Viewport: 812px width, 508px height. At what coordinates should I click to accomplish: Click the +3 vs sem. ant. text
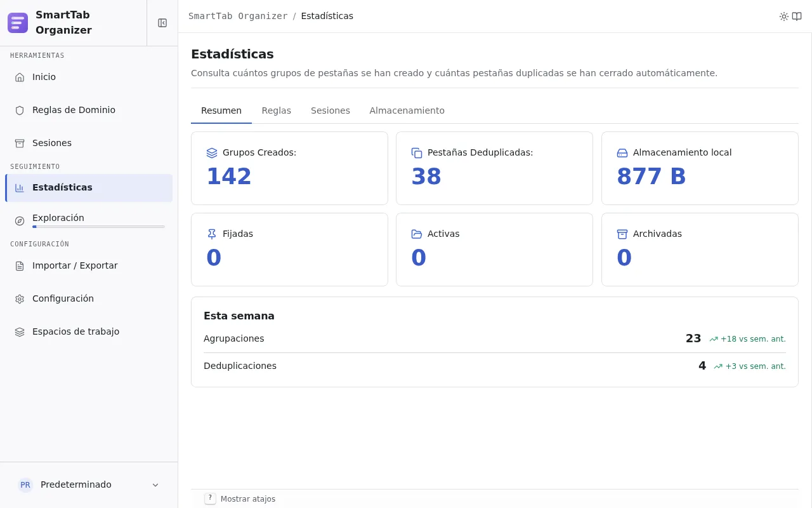(756, 366)
